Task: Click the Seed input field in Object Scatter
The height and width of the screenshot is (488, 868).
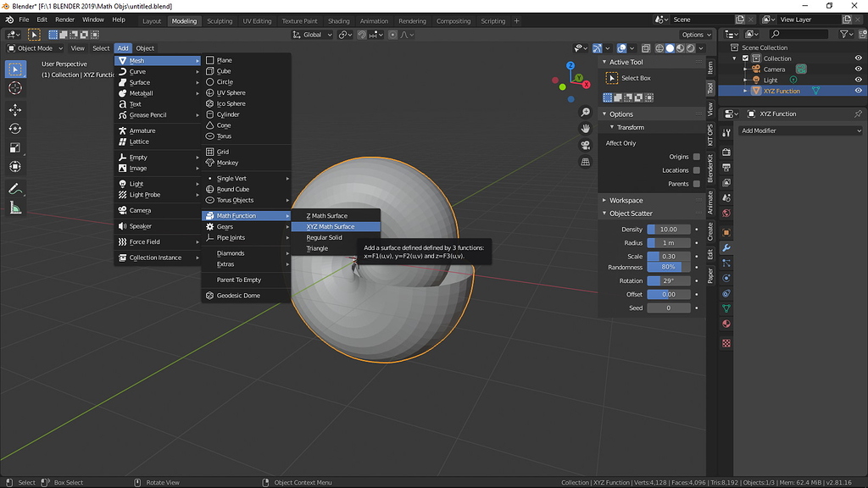Action: point(668,308)
